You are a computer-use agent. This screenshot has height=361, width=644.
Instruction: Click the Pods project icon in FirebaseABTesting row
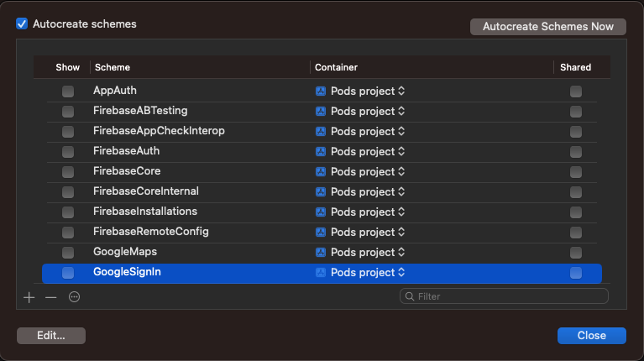coord(321,112)
